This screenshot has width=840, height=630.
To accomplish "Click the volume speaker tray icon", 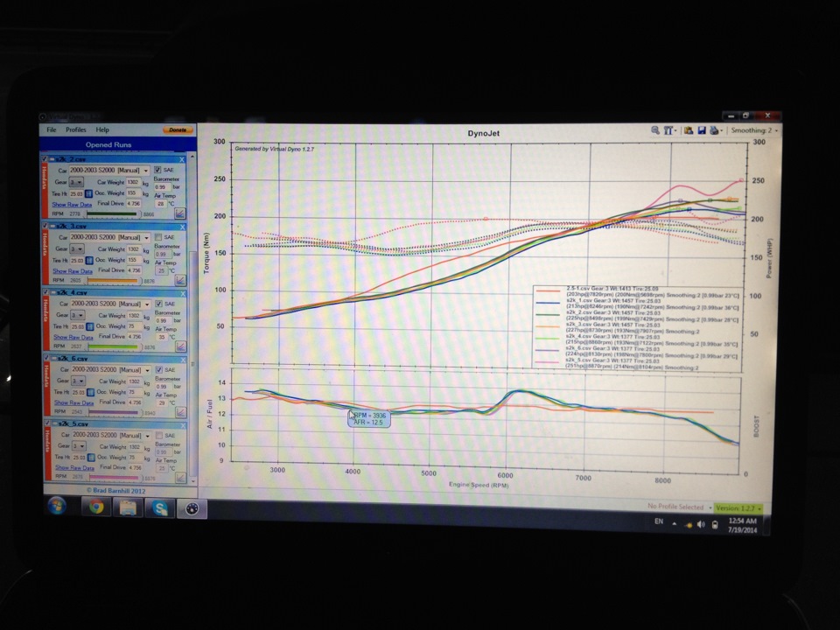I will [701, 524].
